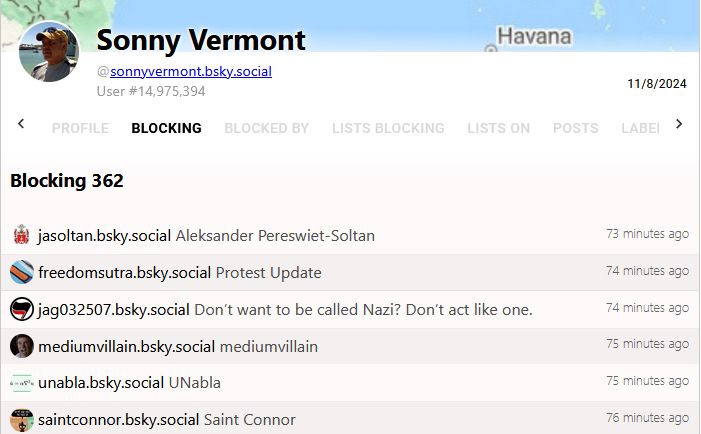
Task: Click the jag032507.bsky.social flag avatar icon
Action: coord(21,309)
